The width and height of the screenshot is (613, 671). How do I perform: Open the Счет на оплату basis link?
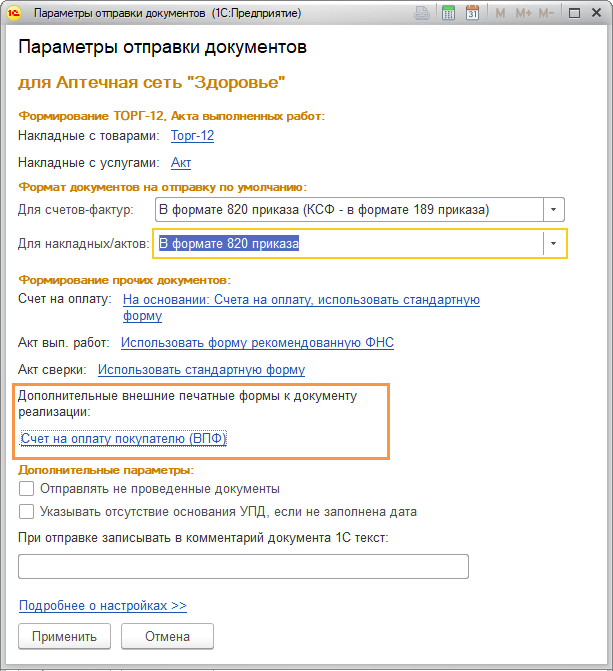(x=301, y=308)
